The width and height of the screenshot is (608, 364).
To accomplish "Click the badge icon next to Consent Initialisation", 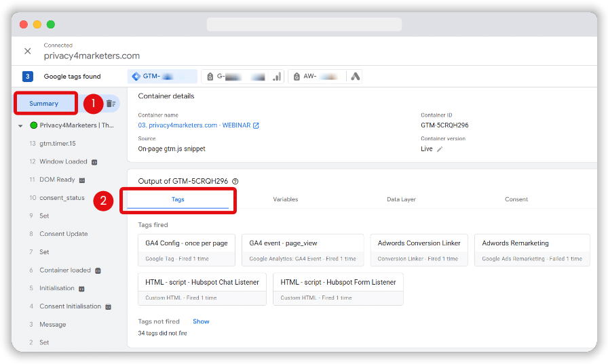I will point(108,307).
